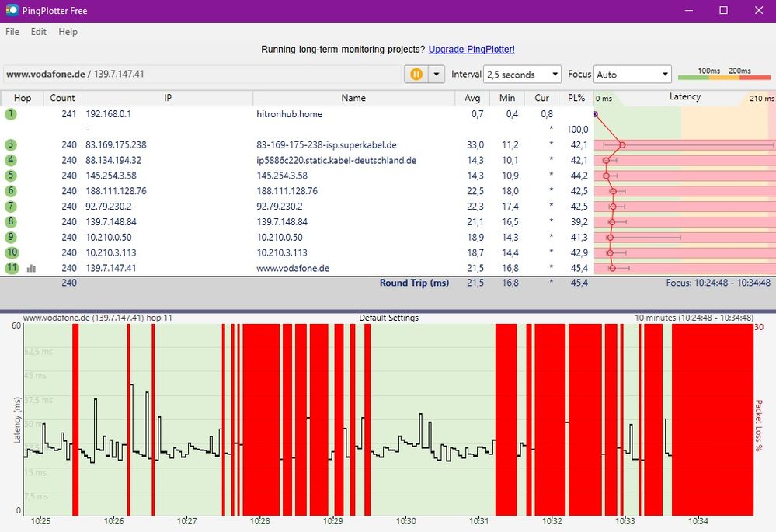This screenshot has height=532, width=776.
Task: Select name ip5886c220.static.kabel-deutschland.de
Action: (x=336, y=160)
